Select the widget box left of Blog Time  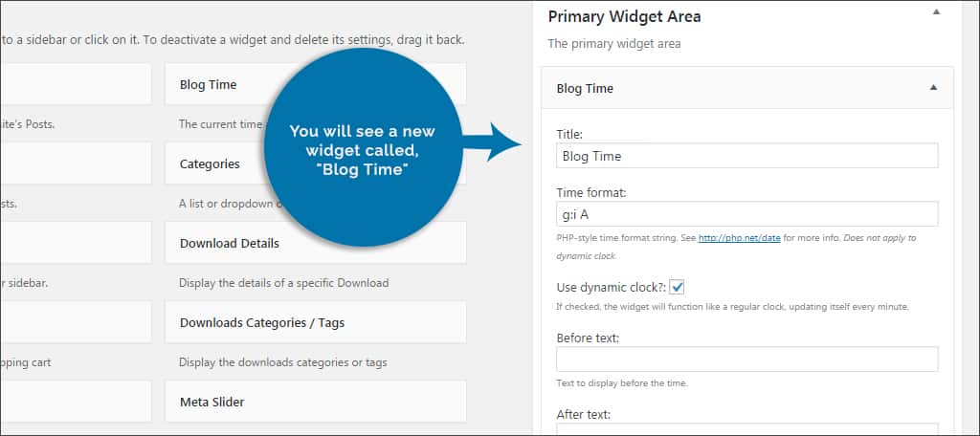75,84
